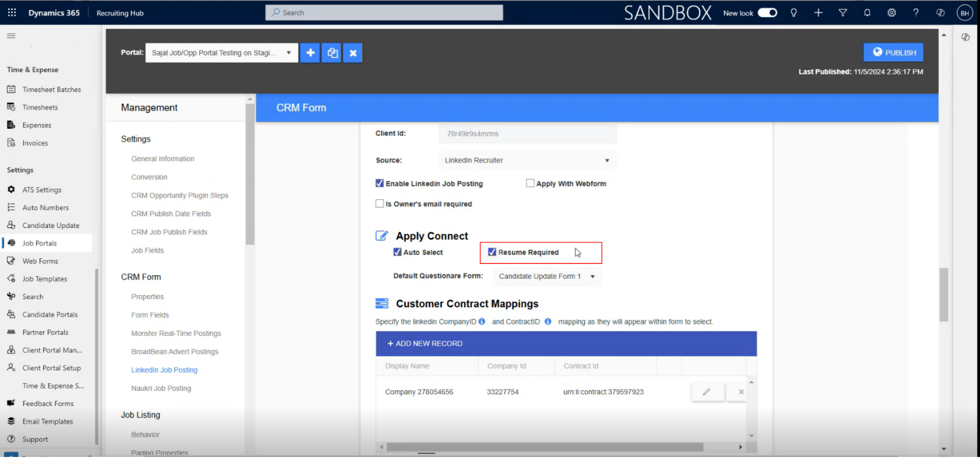This screenshot has height=459, width=980.
Task: Open Partner Portals in sidebar
Action: [x=45, y=332]
